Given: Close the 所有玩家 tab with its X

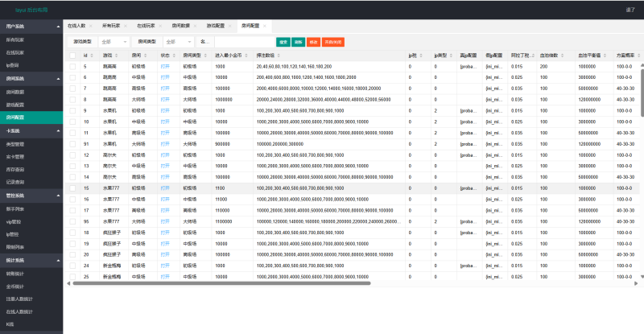Looking at the screenshot, I should (126, 26).
